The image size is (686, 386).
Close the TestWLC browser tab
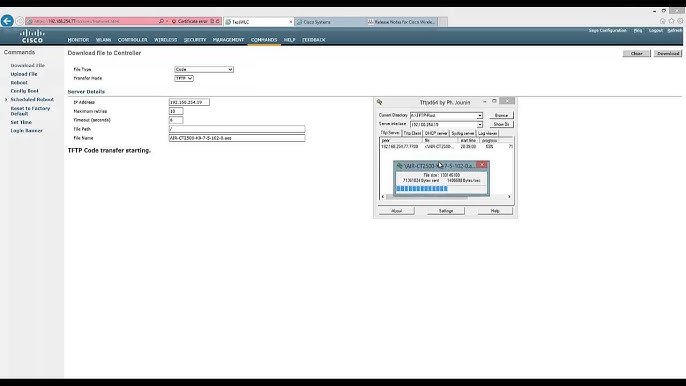point(290,21)
